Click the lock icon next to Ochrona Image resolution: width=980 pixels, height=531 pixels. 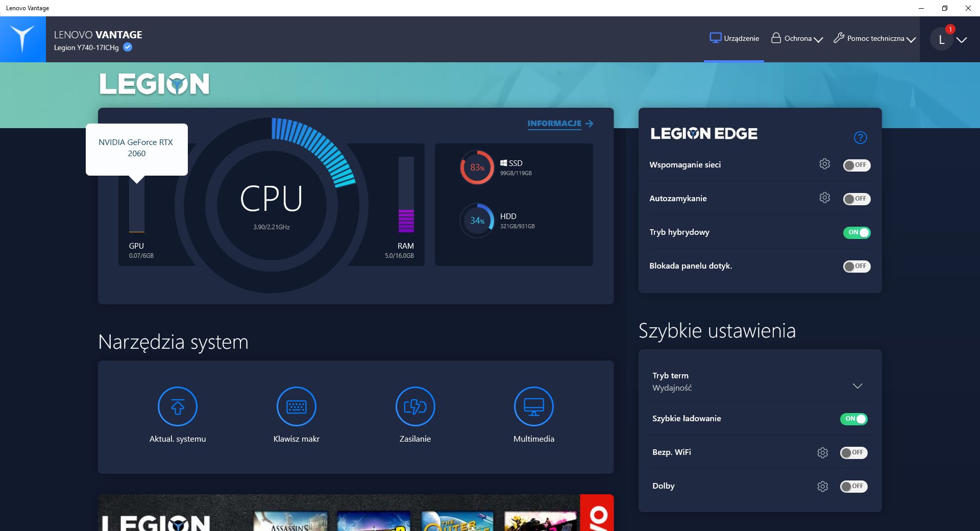tap(776, 38)
